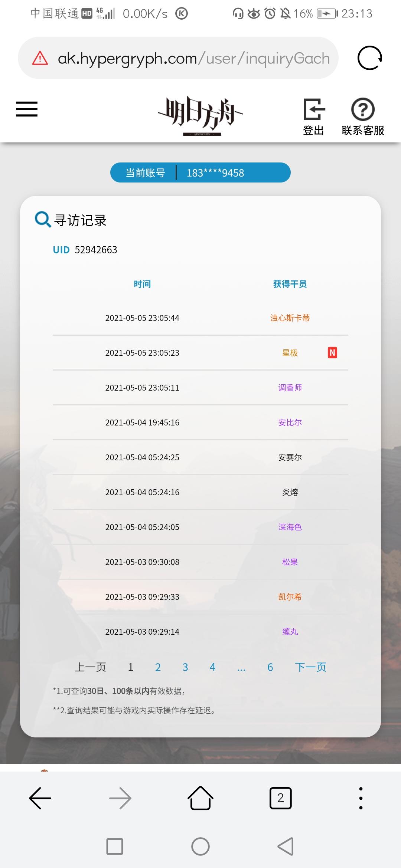
Task: Tap the insecure site warning triangle
Action: coord(40,58)
